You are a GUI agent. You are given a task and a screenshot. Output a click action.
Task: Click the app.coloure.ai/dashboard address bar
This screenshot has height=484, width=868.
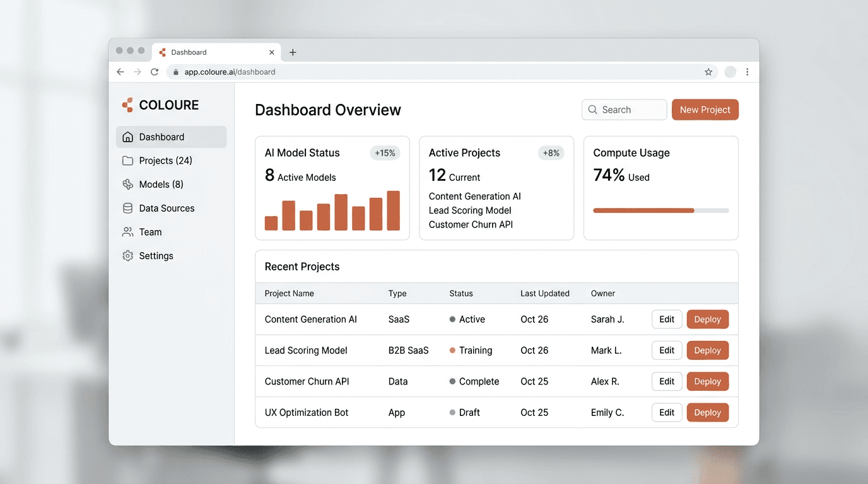[x=442, y=72]
